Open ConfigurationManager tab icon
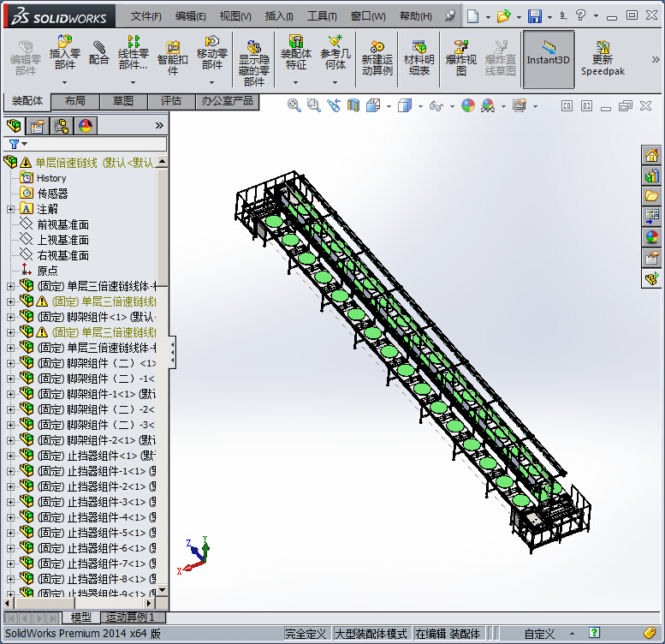The image size is (665, 644). (62, 126)
